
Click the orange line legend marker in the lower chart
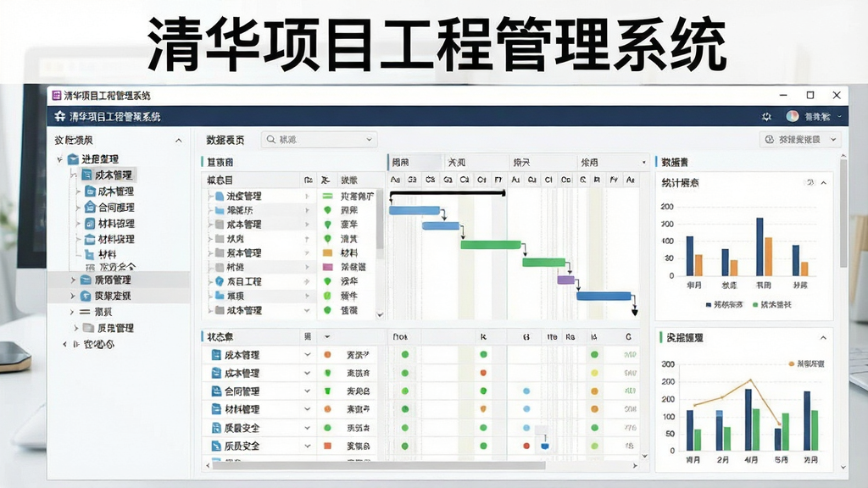tap(791, 364)
